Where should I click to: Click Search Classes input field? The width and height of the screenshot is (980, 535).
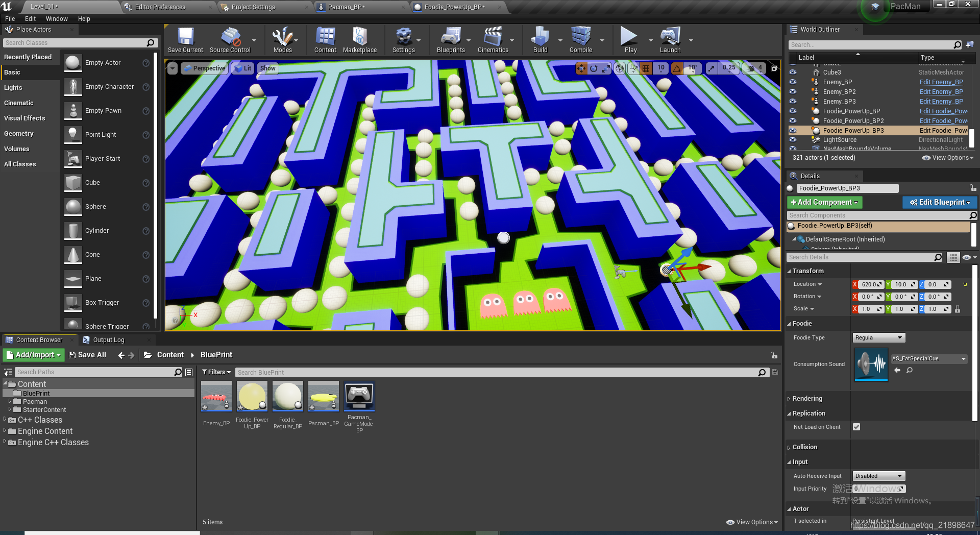tap(75, 43)
